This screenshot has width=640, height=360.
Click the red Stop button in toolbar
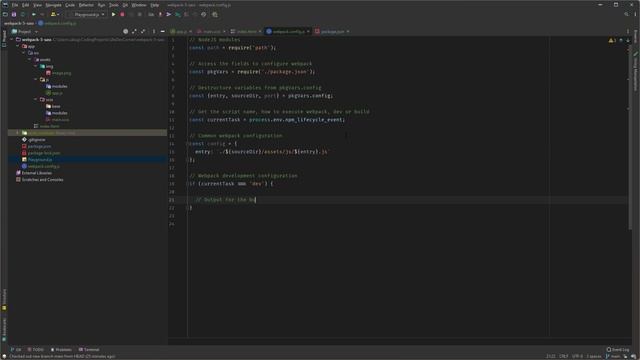[x=122, y=14]
